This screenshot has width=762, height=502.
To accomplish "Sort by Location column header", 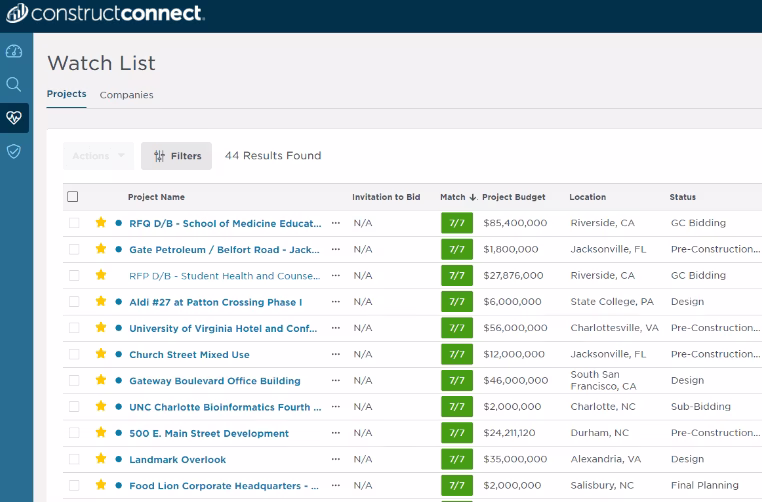I will pos(588,197).
